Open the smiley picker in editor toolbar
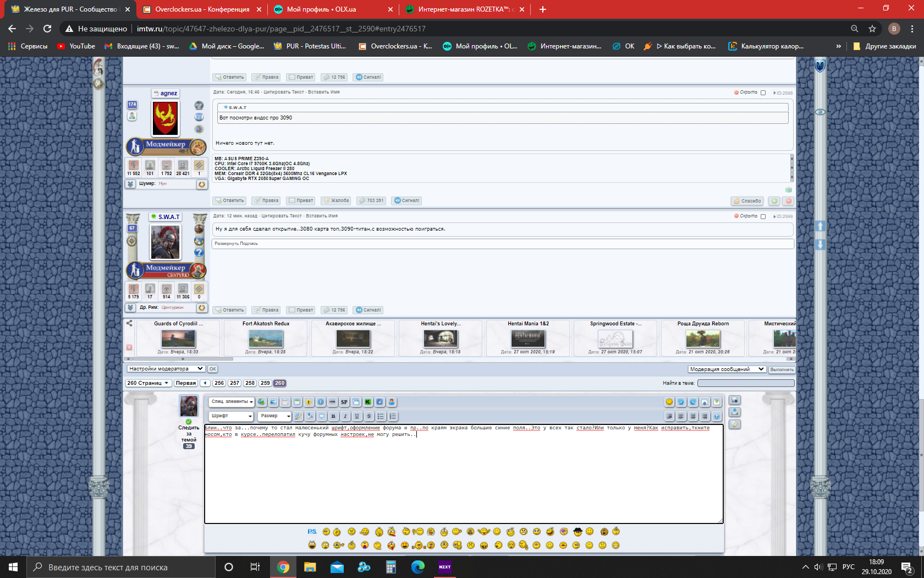This screenshot has height=578, width=924. 669,402
